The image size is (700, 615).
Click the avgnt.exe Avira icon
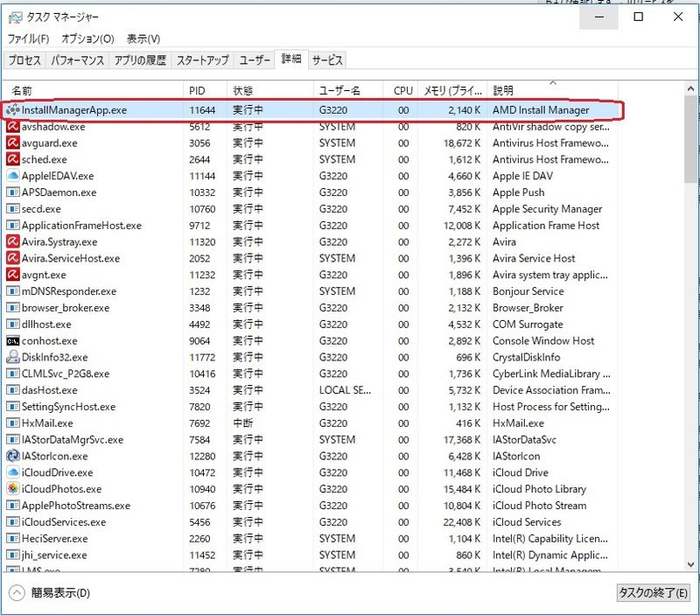tap(13, 275)
